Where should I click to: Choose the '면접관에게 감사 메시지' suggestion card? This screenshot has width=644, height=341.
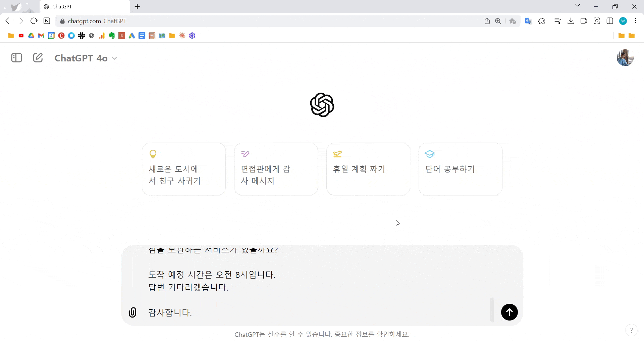[276, 169]
